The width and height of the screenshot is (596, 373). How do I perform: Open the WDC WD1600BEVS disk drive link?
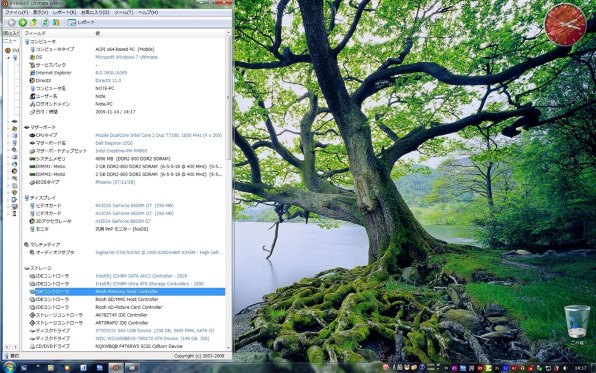152,338
